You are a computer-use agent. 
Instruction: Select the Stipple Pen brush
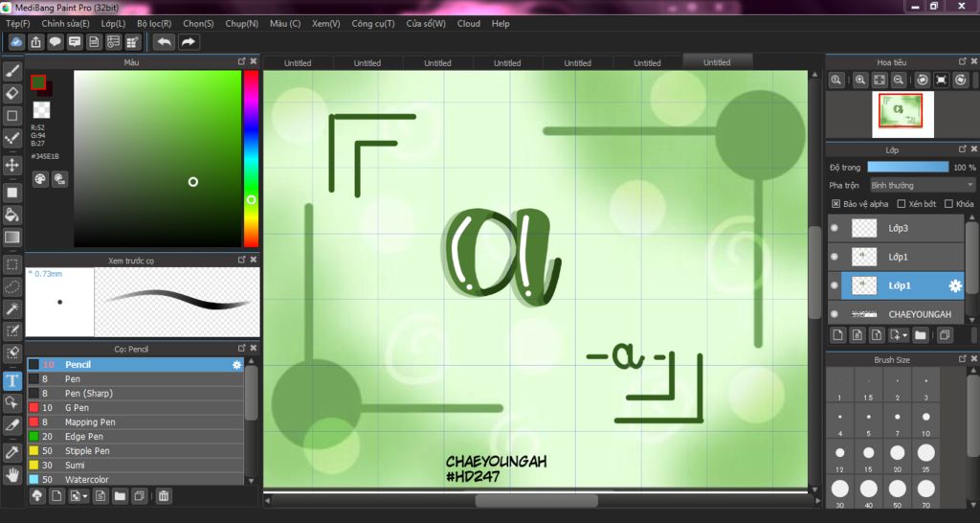pos(135,451)
